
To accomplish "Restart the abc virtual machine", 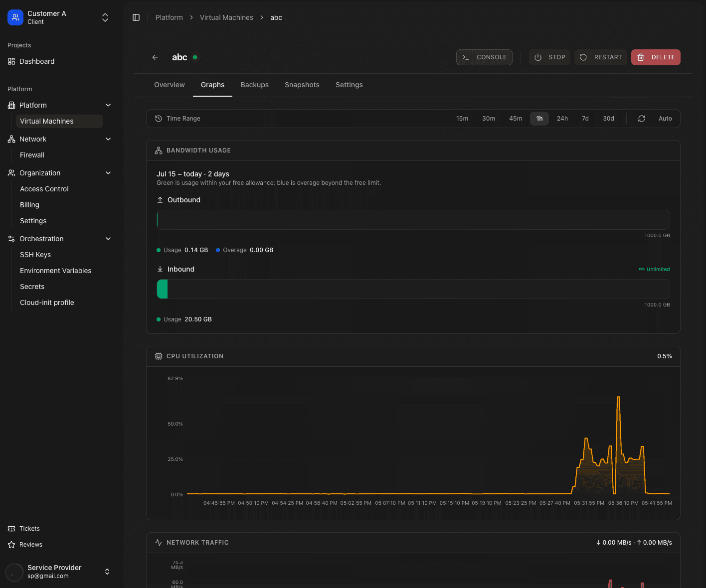I will [601, 57].
